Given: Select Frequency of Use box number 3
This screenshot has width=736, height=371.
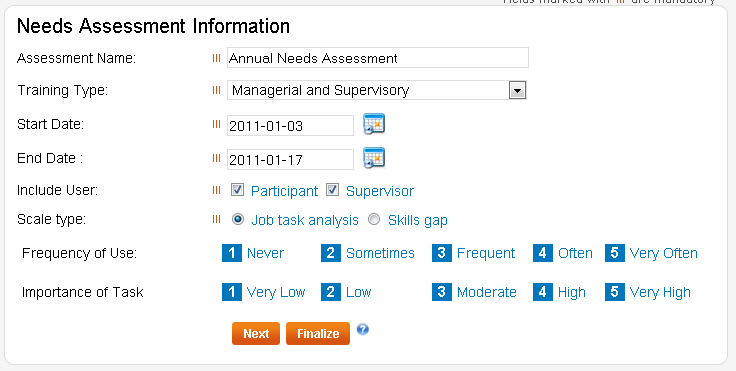Looking at the screenshot, I should pyautogui.click(x=442, y=253).
